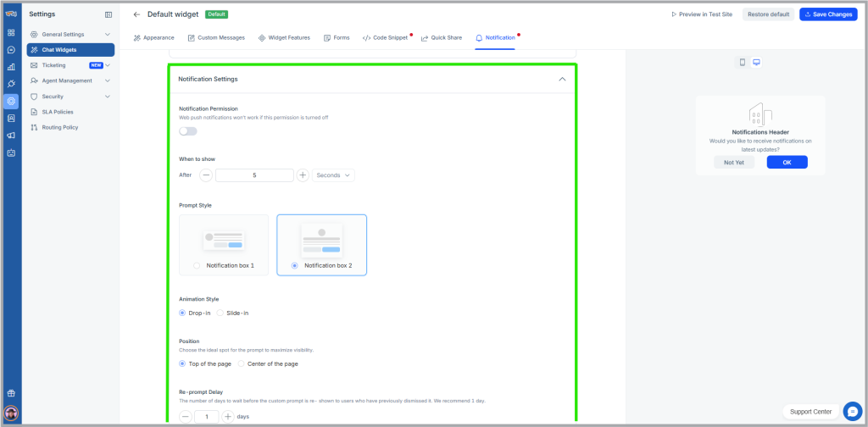
Task: Open the megaphone campaigns icon
Action: pos(11,136)
